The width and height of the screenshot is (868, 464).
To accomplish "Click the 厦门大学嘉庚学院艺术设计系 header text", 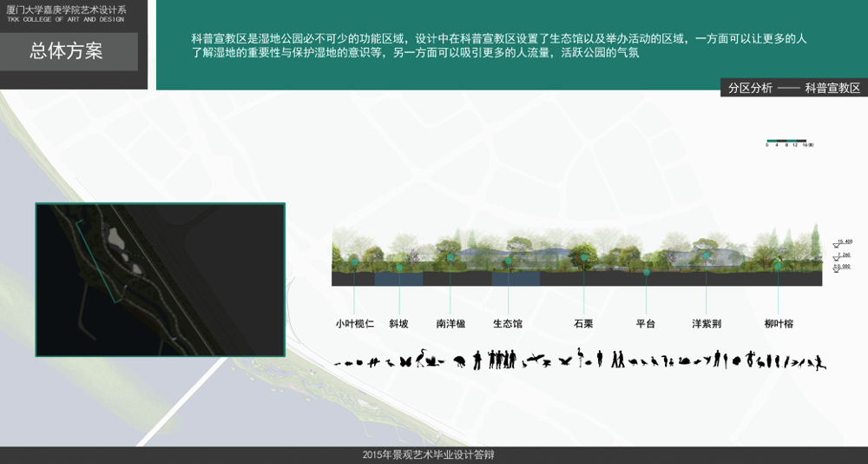I will pyautogui.click(x=66, y=10).
